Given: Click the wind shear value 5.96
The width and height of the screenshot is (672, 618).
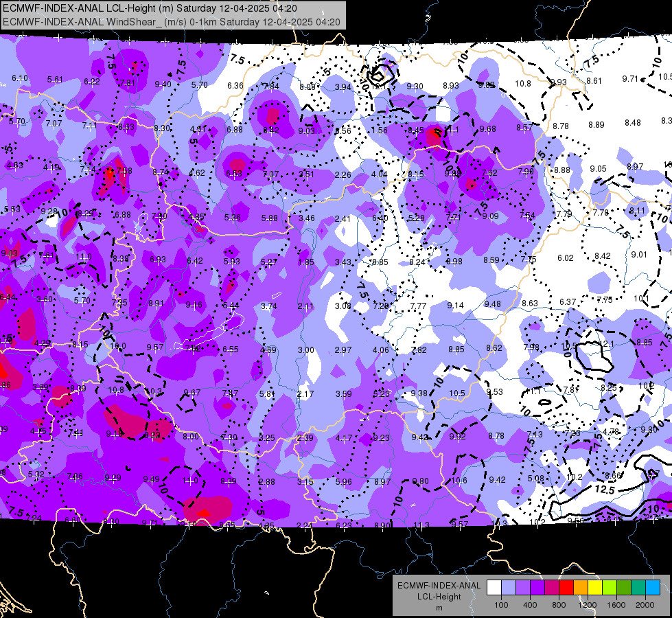Looking at the screenshot, I should (344, 482).
